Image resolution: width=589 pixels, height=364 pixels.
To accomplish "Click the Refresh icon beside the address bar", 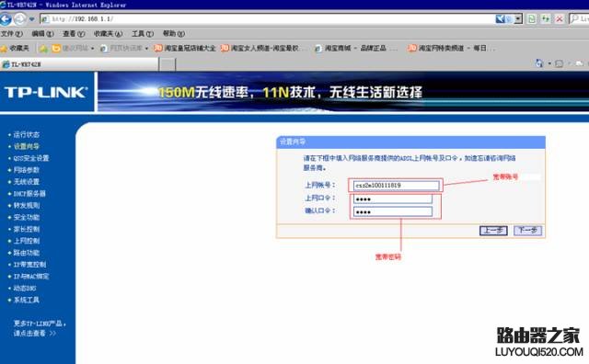I will [546, 18].
